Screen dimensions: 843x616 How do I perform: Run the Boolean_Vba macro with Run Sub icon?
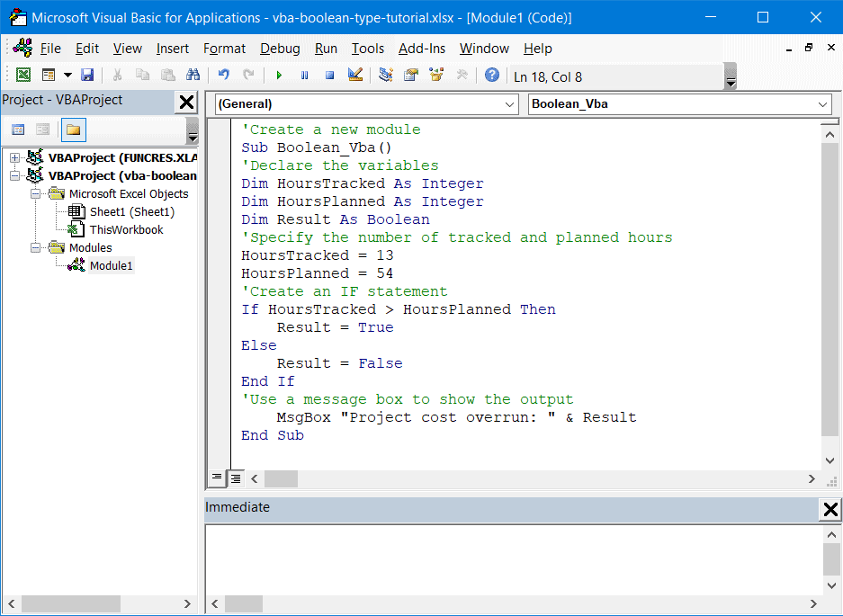coord(279,76)
